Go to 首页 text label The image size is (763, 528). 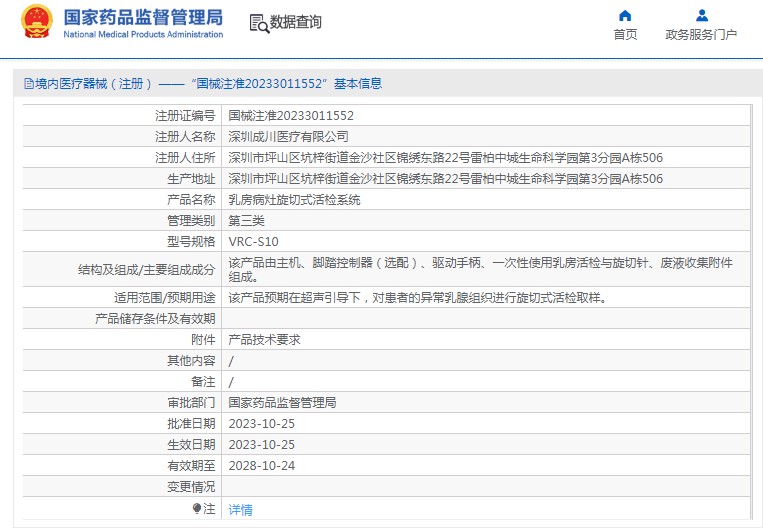point(625,34)
